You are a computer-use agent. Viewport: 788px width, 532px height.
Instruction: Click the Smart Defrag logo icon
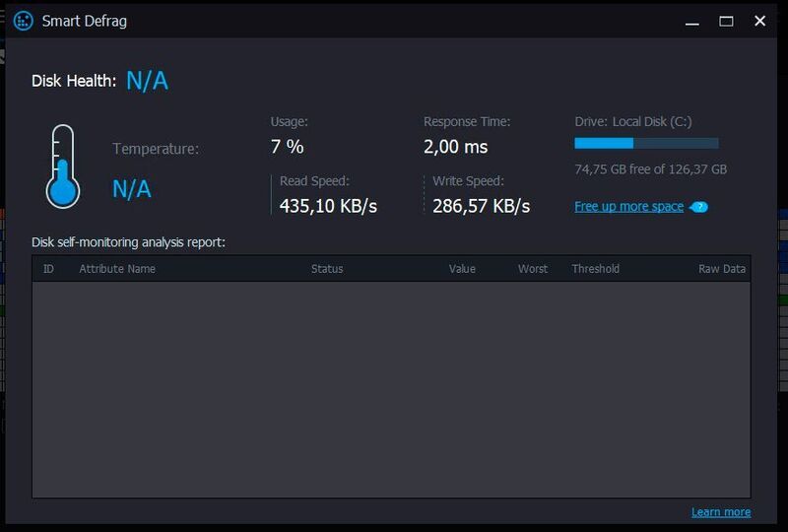[22, 21]
